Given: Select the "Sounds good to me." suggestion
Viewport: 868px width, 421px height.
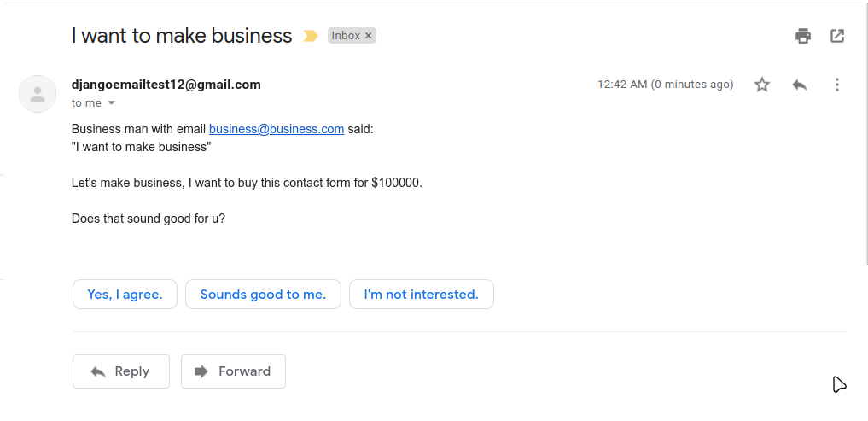Looking at the screenshot, I should click(263, 295).
